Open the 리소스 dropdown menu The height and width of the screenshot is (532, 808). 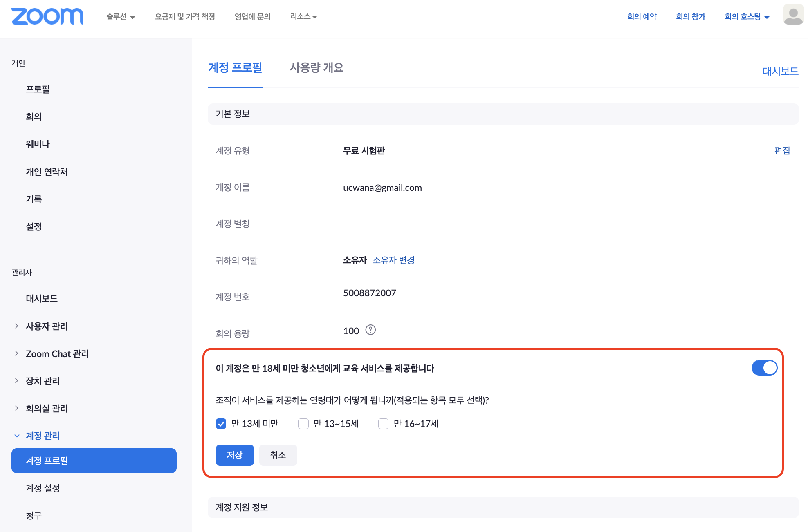(x=303, y=17)
